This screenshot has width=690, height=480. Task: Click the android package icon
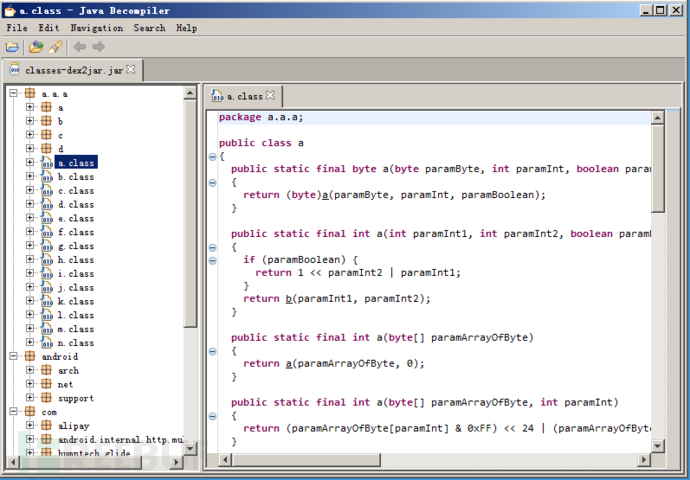coord(30,356)
